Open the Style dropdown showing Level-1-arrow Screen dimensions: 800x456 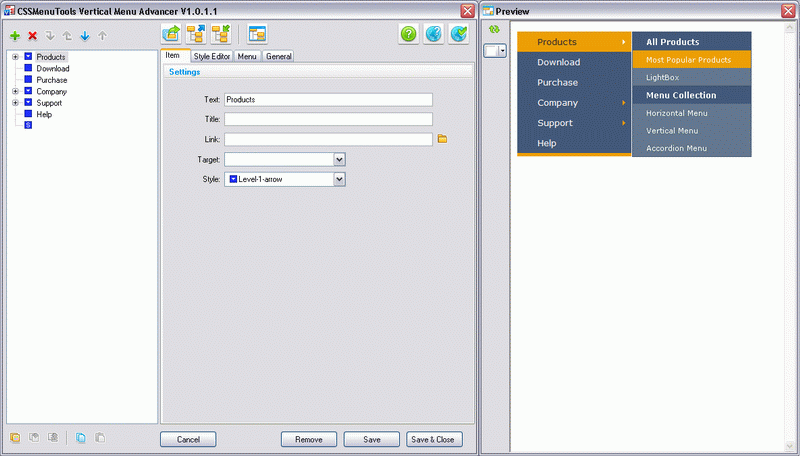tap(339, 179)
